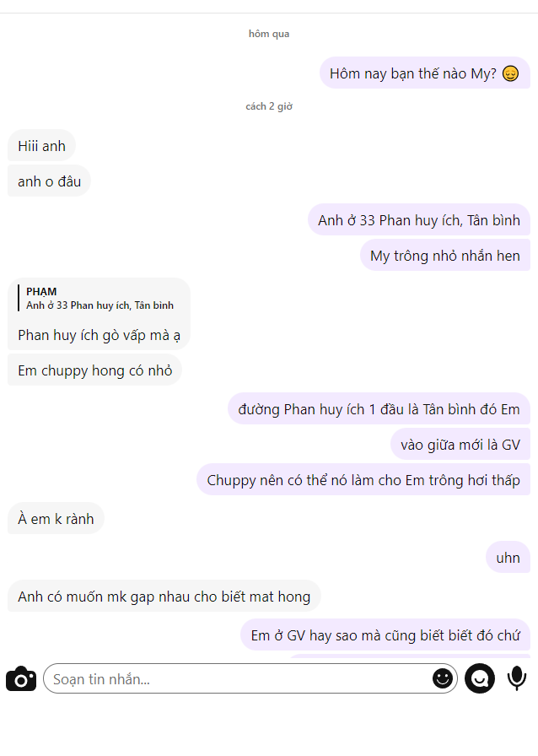This screenshot has width=538, height=756.
Task: Click the emoji in 'Hôm nay bạn thế nào My?' message
Action: 510,73
